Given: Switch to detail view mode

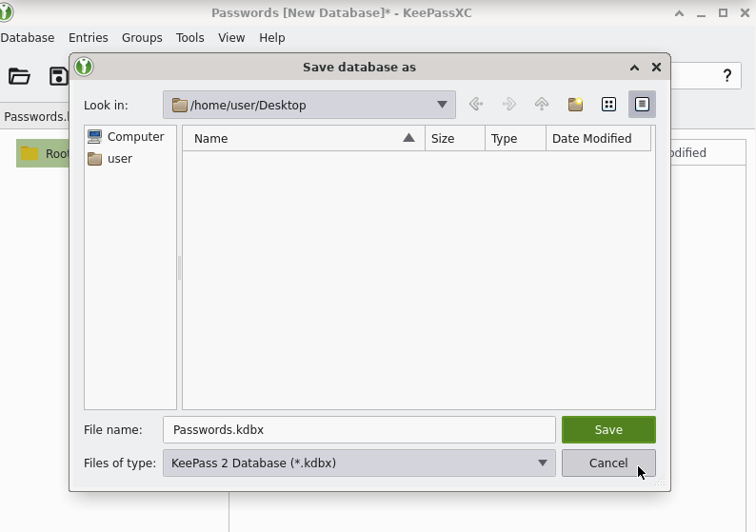Looking at the screenshot, I should [x=642, y=105].
